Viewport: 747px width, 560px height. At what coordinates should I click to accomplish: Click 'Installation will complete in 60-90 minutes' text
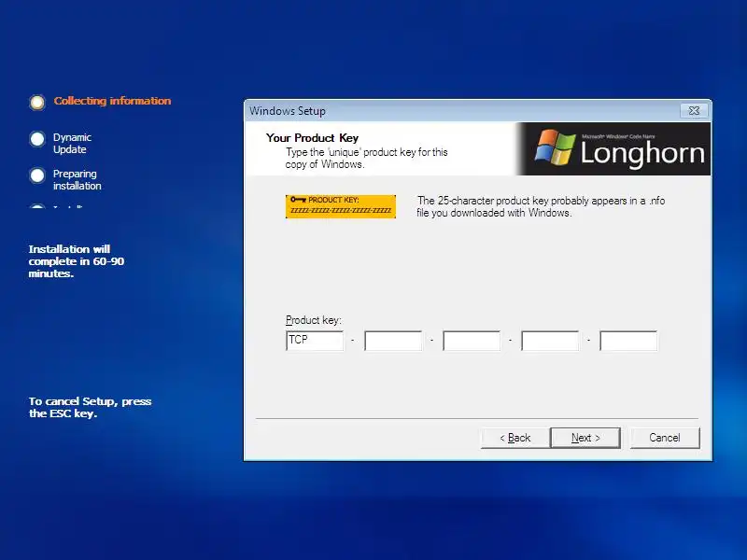coord(77,261)
